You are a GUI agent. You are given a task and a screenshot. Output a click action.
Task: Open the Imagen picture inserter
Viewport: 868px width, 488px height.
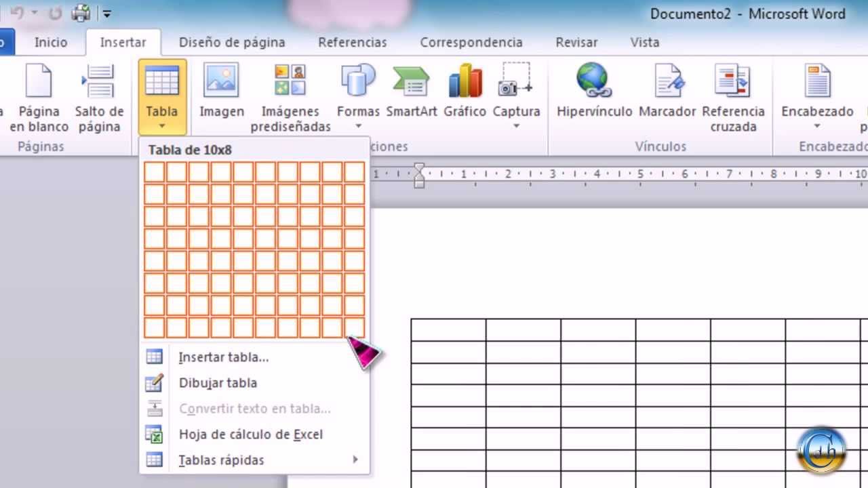(221, 90)
